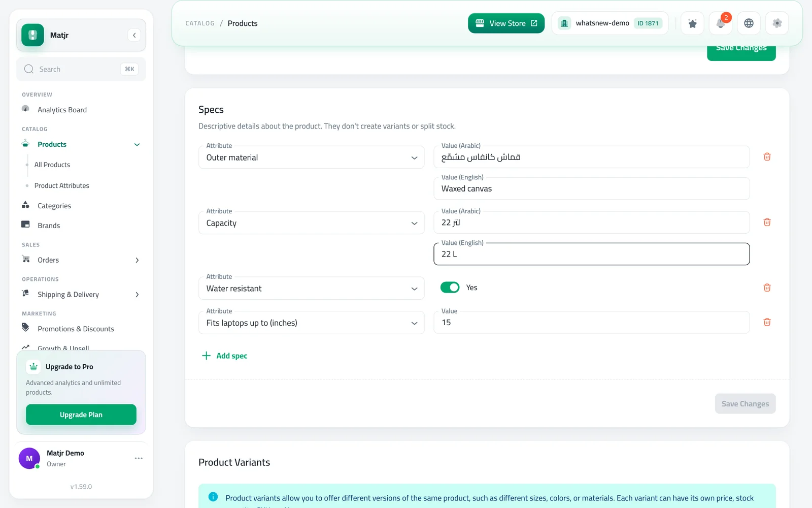Open the notifications bell
This screenshot has width=812, height=508.
(721, 23)
